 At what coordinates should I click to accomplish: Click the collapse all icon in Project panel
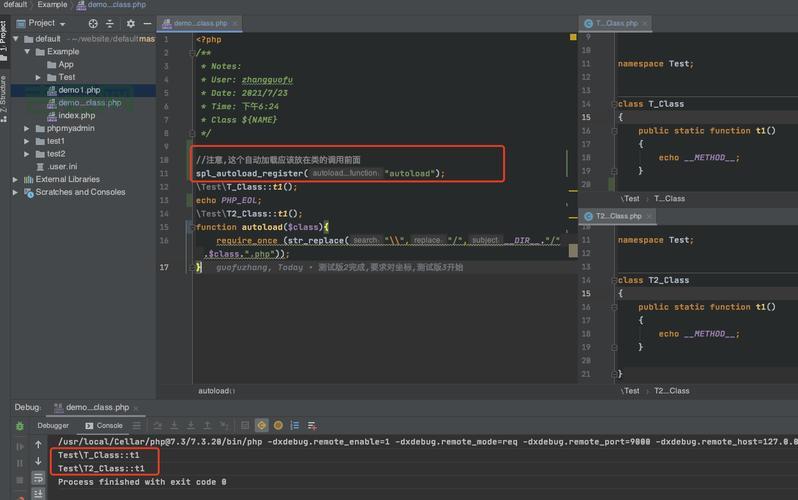pyautogui.click(x=111, y=23)
